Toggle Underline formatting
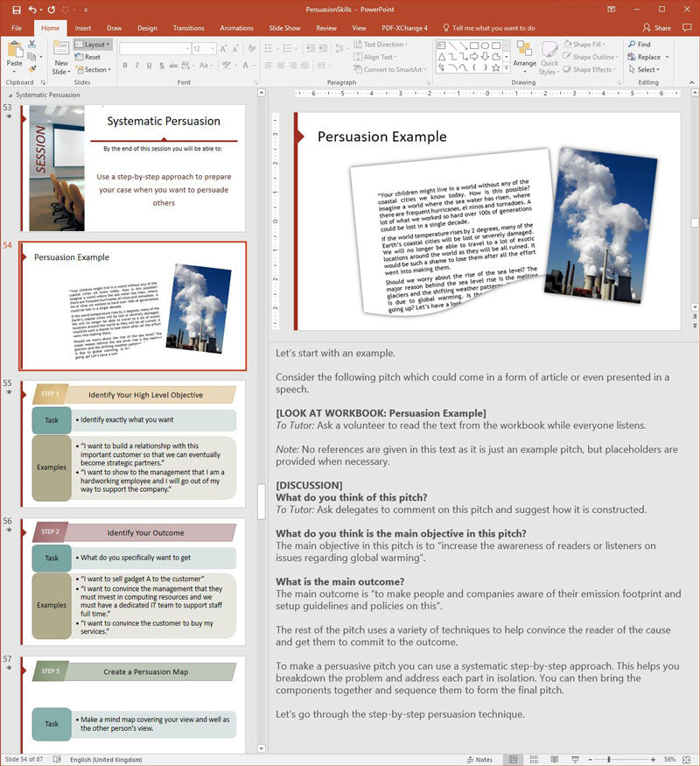The image size is (700, 766). point(149,65)
